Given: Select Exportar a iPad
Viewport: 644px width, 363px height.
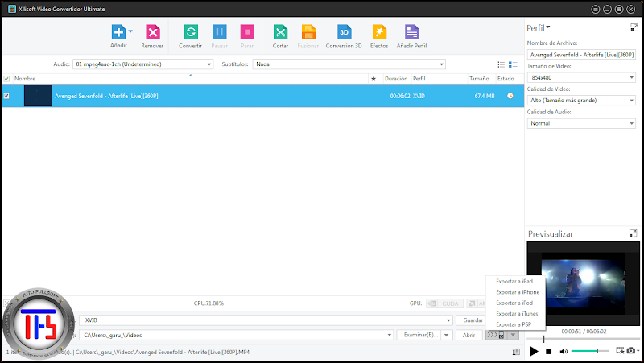Looking at the screenshot, I should pos(515,281).
